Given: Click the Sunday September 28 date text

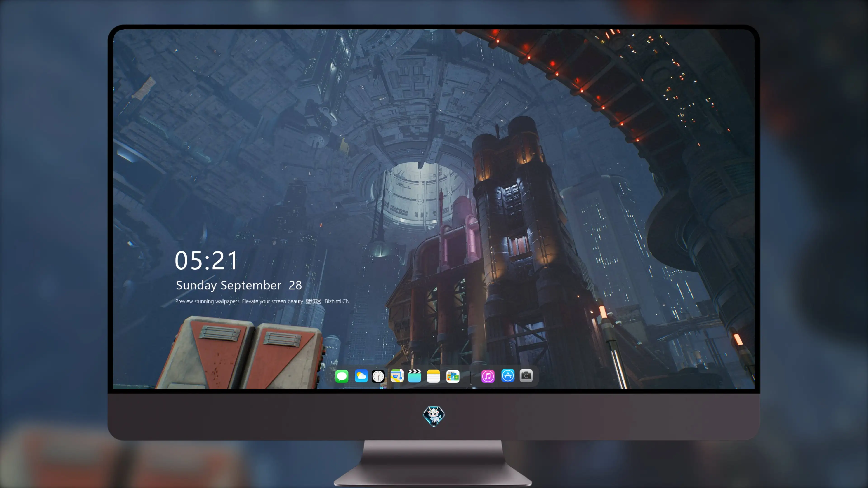Looking at the screenshot, I should point(239,285).
